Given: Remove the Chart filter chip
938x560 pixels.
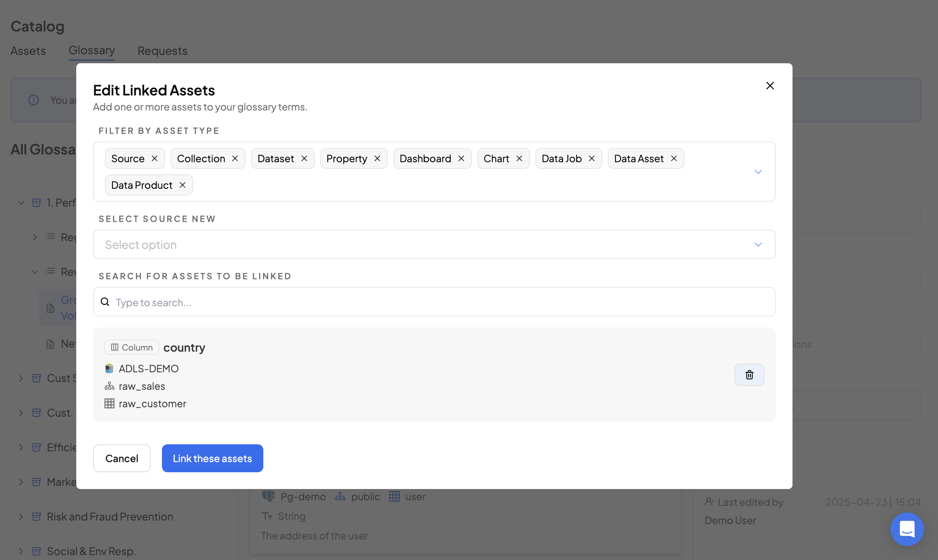Looking at the screenshot, I should (x=519, y=158).
